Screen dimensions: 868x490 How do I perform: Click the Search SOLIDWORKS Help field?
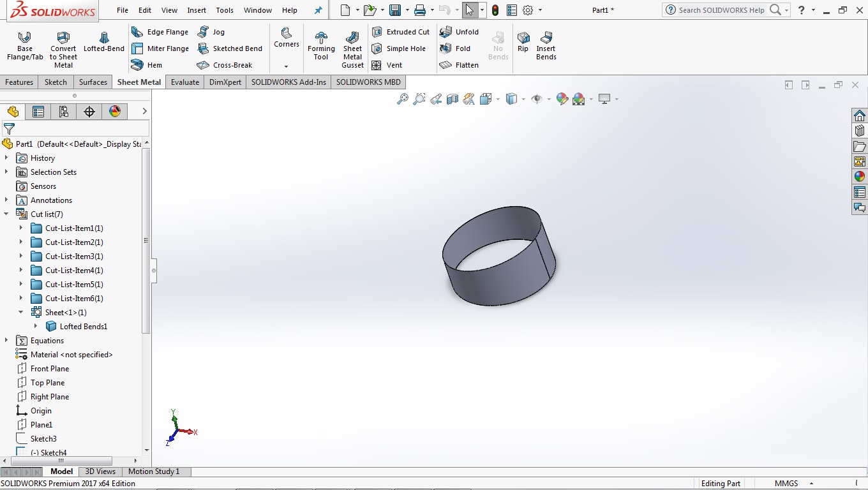[x=721, y=10]
